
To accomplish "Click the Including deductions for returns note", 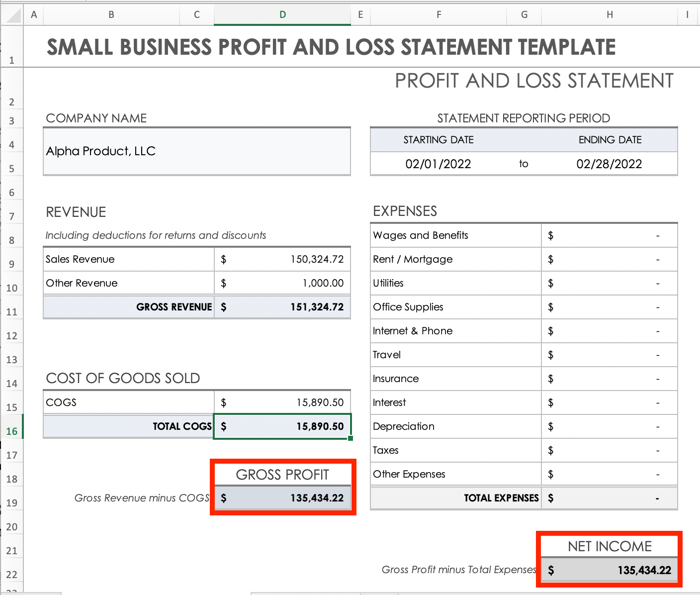I will (156, 235).
